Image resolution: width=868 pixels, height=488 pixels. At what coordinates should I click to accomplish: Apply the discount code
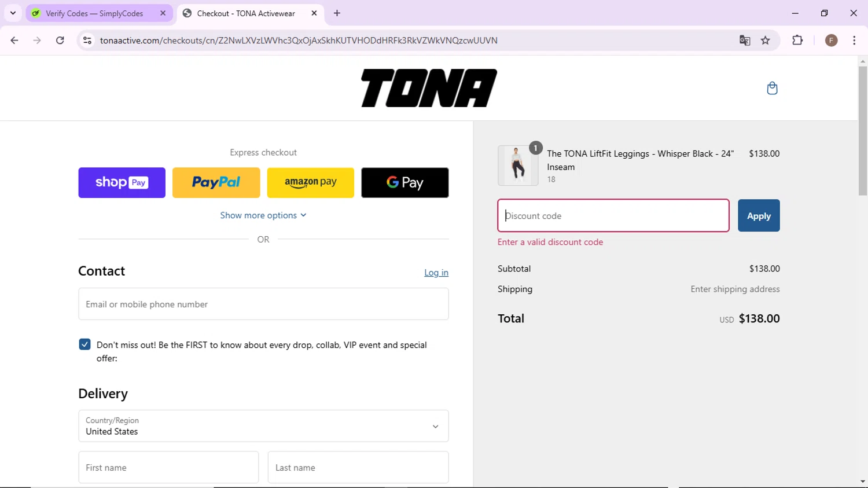point(759,215)
